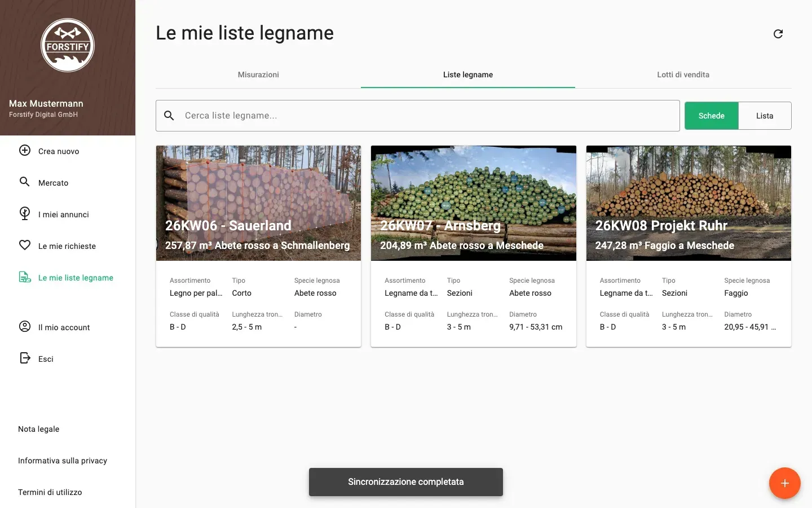Screen dimensions: 812x508
Task: Open Le mie richieste
Action: (x=68, y=246)
